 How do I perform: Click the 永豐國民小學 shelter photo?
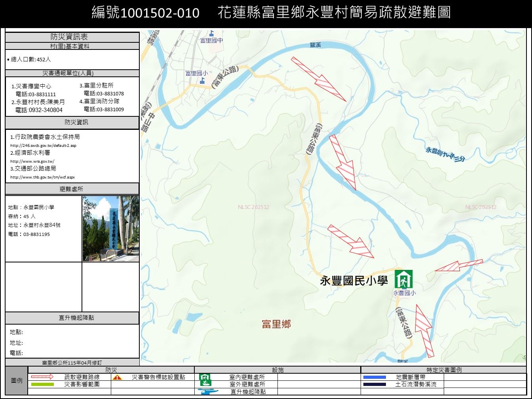pos(110,228)
